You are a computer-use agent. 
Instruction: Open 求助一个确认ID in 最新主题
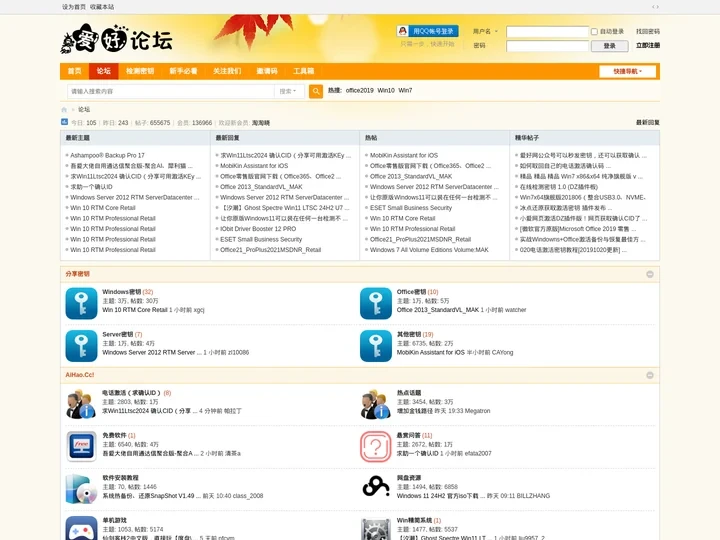[91, 187]
